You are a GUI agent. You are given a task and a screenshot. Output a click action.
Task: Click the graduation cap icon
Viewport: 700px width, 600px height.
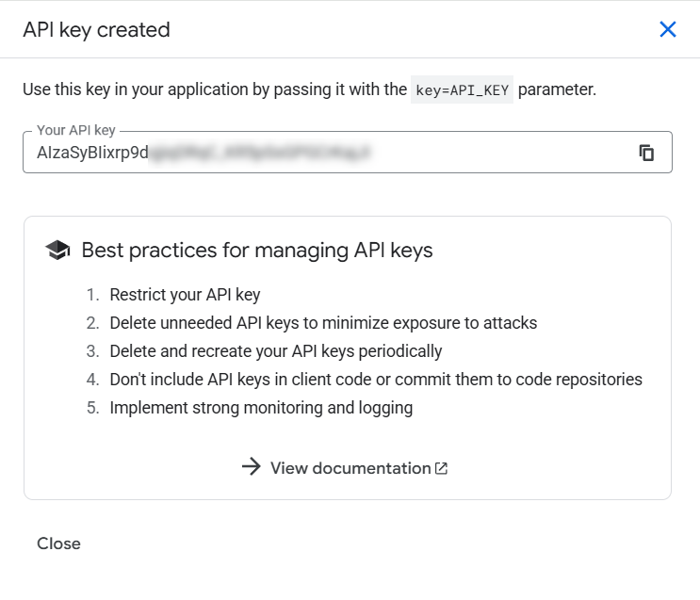57,250
